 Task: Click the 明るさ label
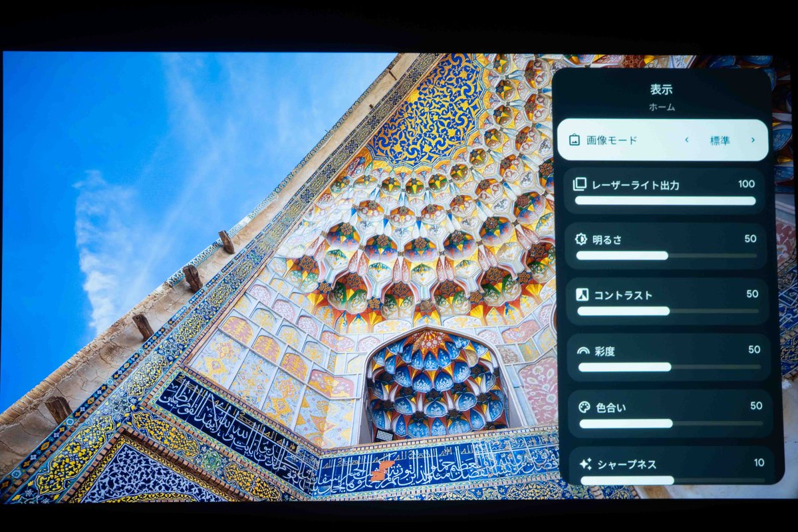coord(607,240)
